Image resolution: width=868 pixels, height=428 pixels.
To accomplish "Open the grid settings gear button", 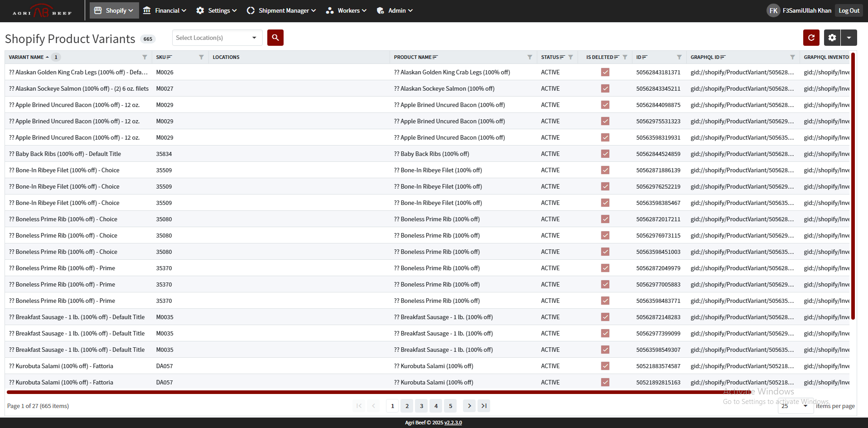I will (x=832, y=38).
